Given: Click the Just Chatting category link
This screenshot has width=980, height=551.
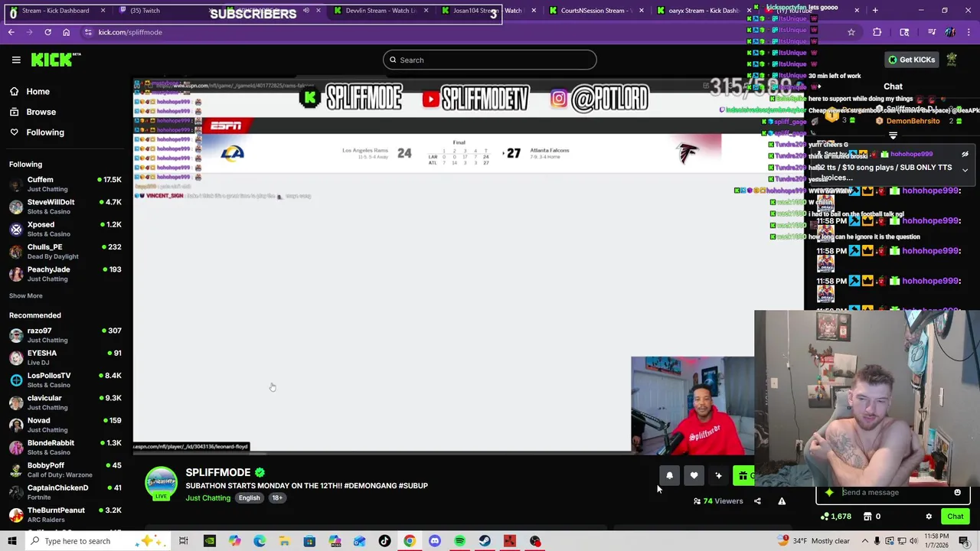Looking at the screenshot, I should coord(207,498).
